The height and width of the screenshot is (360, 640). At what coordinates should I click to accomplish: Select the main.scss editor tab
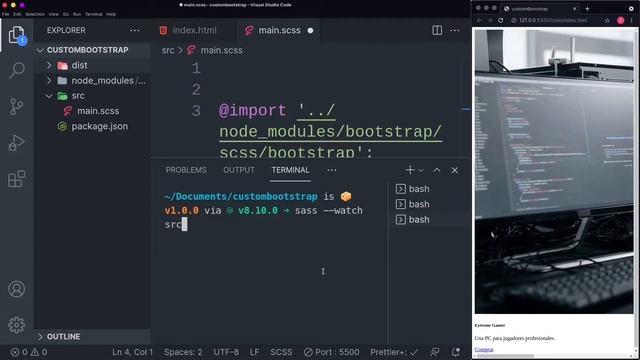click(x=279, y=30)
